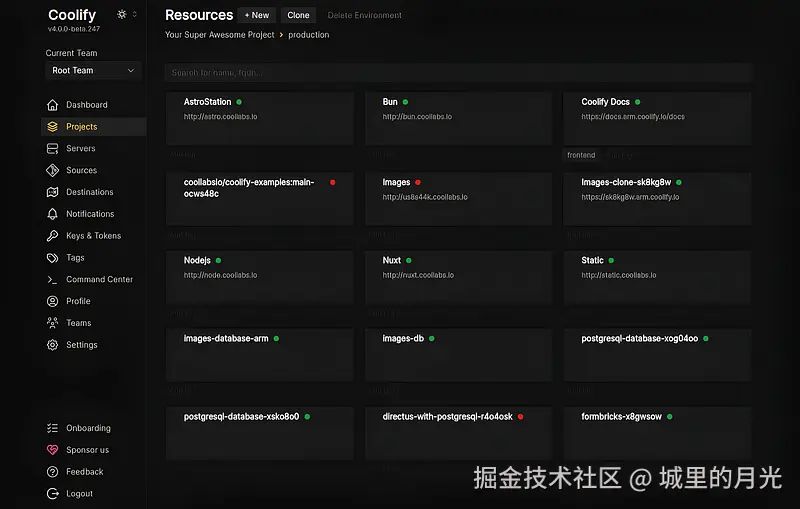
Task: Click the Destinations map icon
Action: tap(53, 192)
